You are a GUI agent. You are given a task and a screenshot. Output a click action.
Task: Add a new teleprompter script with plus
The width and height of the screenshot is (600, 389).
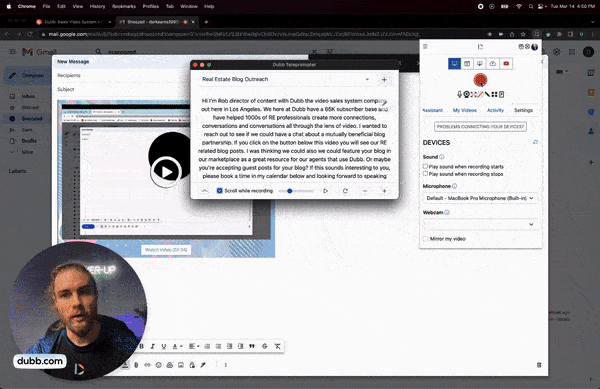click(x=384, y=80)
